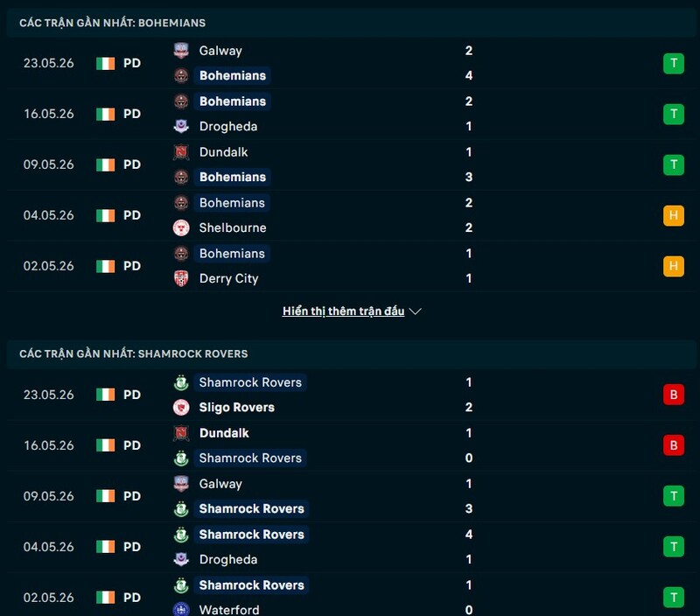700x616 pixels.
Task: Expand more matches via chevron arrow
Action: tap(415, 311)
